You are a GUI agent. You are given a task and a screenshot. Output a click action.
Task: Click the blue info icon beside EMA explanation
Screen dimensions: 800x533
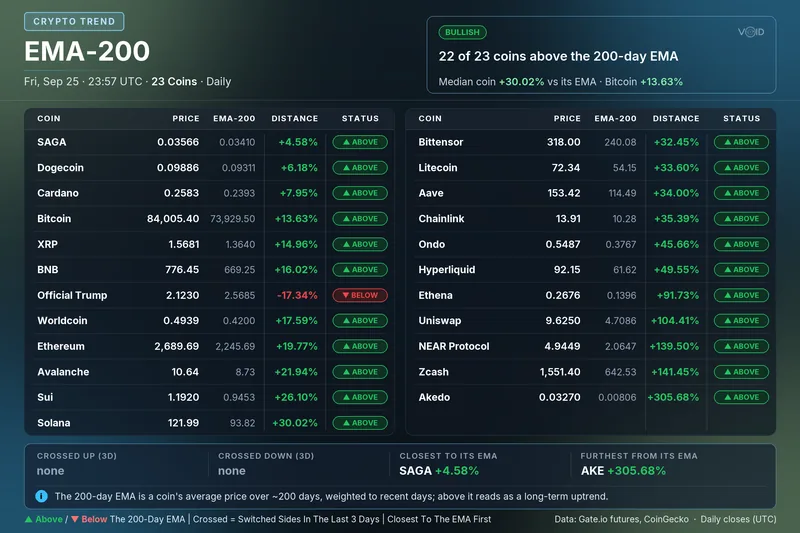click(41, 496)
